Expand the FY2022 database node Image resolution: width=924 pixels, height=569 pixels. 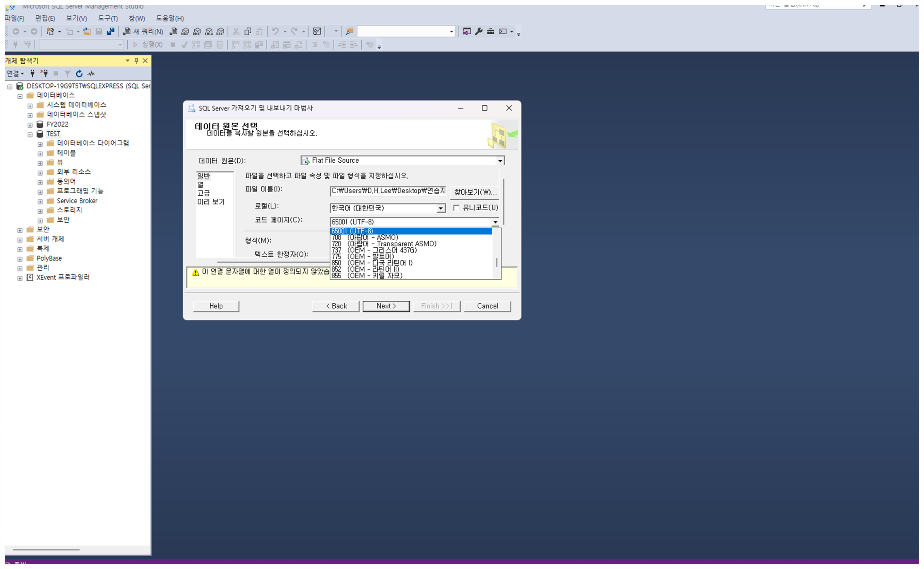(30, 125)
